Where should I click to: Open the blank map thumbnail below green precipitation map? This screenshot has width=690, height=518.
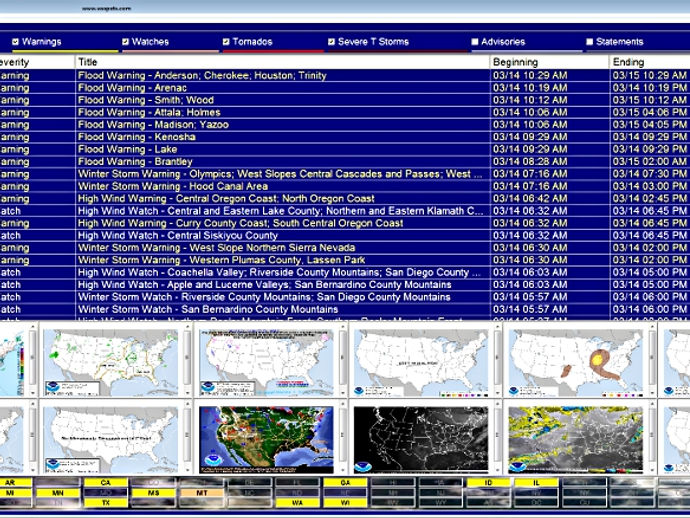pos(110,440)
